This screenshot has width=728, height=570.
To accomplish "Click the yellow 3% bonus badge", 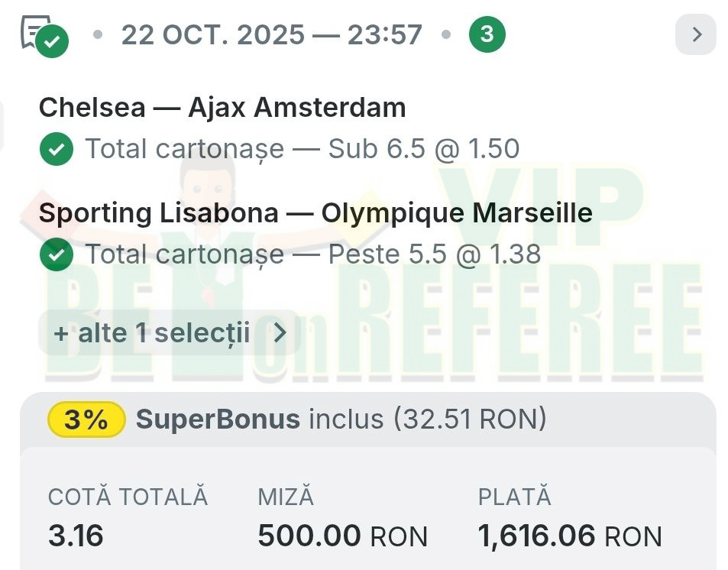I will 86,419.
